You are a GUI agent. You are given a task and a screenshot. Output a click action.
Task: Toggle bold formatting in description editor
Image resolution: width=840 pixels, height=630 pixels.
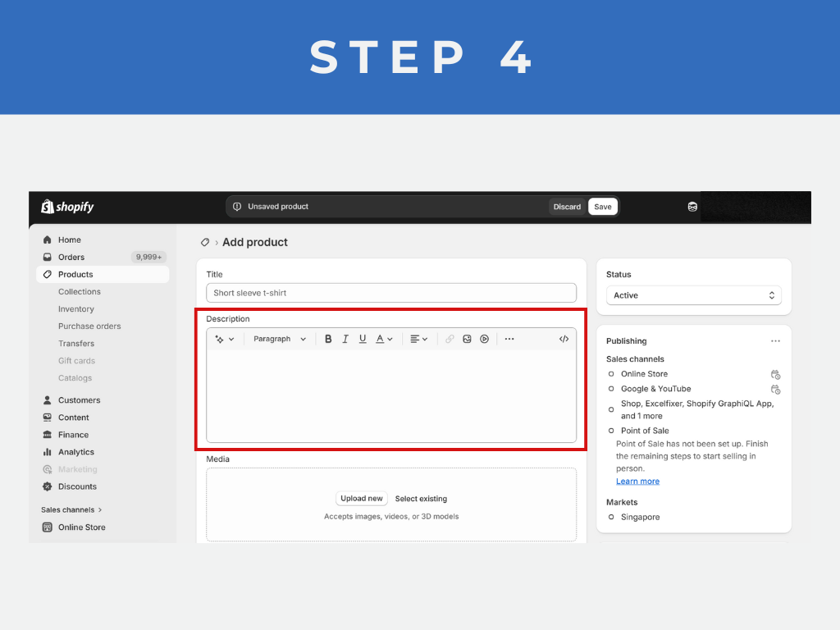tap(328, 339)
